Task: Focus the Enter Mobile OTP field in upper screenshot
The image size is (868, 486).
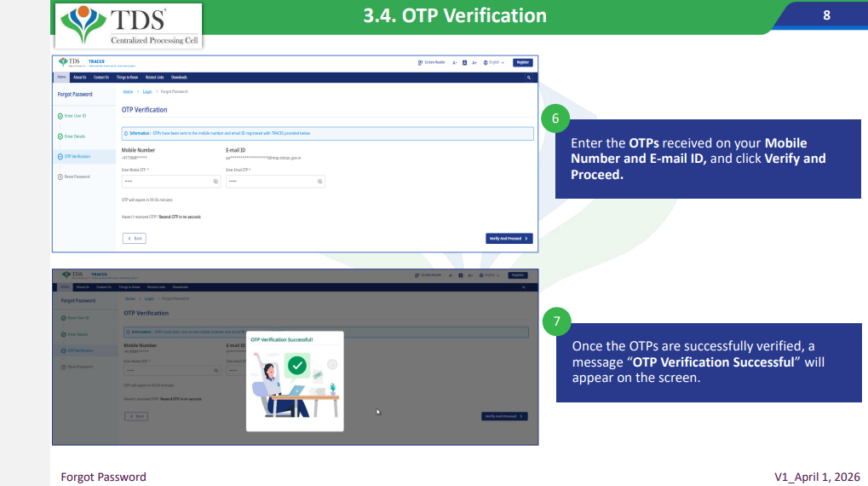Action: (x=166, y=182)
